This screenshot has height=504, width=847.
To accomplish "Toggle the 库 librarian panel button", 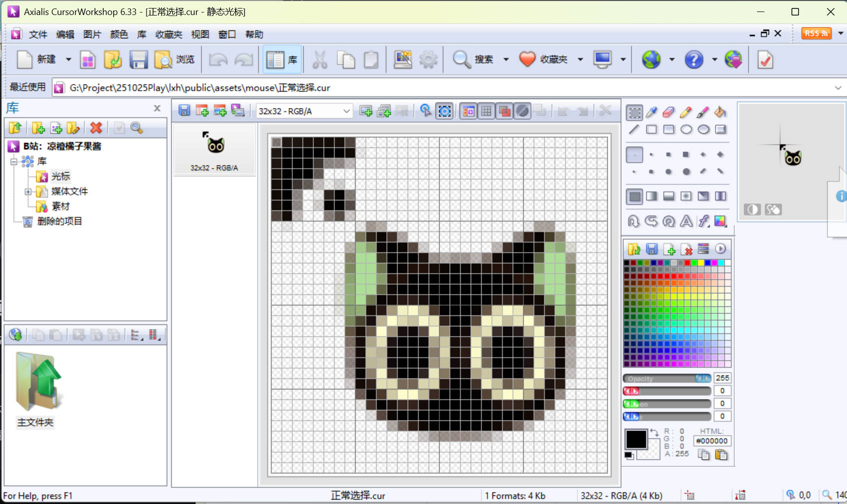I will click(282, 59).
